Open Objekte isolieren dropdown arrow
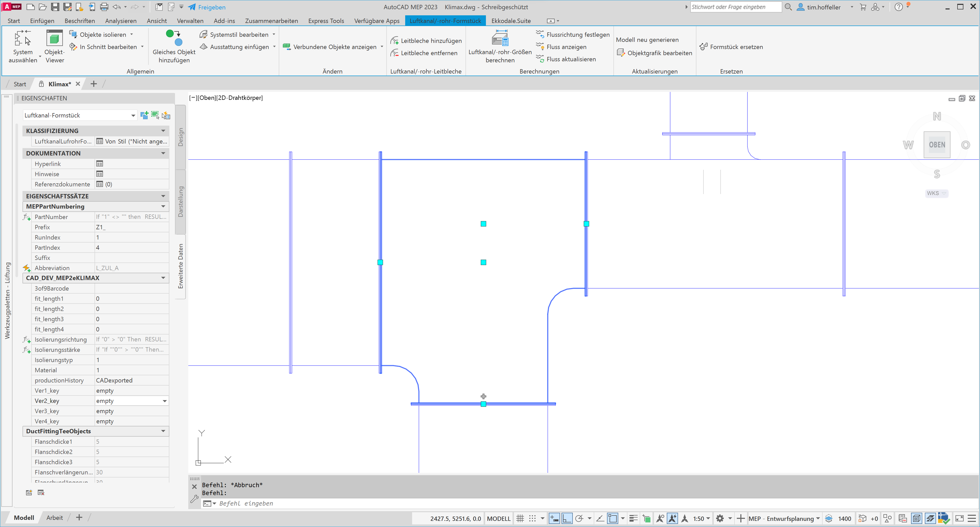 (x=132, y=34)
